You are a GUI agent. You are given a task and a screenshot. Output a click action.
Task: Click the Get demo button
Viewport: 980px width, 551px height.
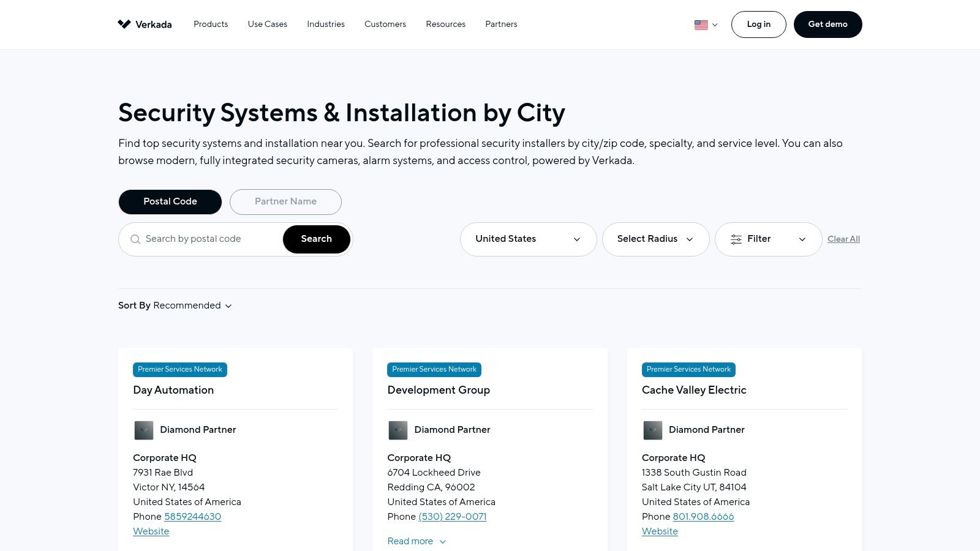point(827,24)
